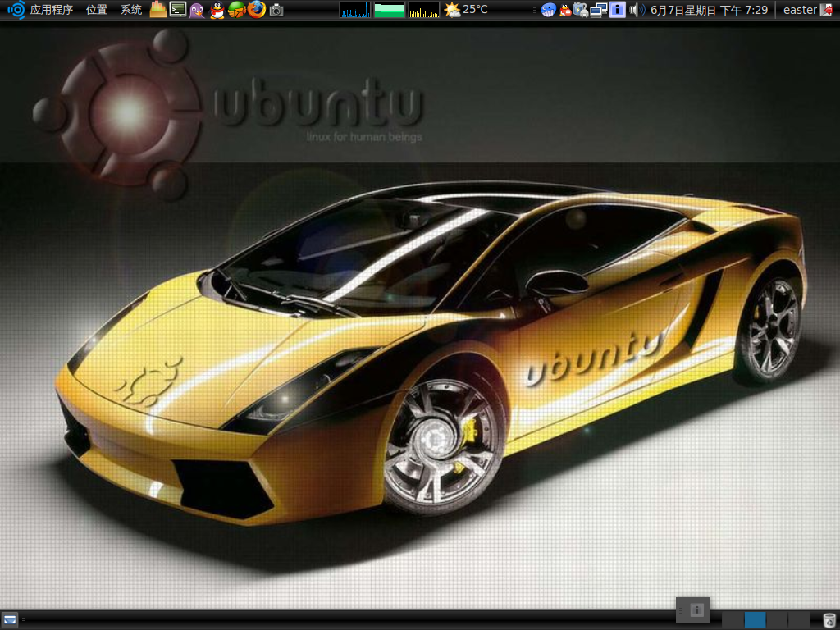Open the screenshot camera tool
This screenshot has height=630, width=840.
click(276, 10)
